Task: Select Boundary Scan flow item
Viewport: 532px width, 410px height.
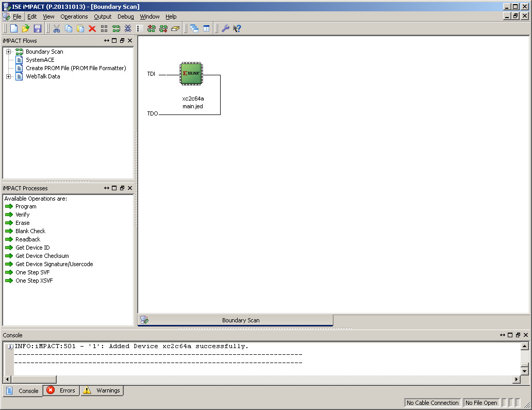Action: (44, 52)
